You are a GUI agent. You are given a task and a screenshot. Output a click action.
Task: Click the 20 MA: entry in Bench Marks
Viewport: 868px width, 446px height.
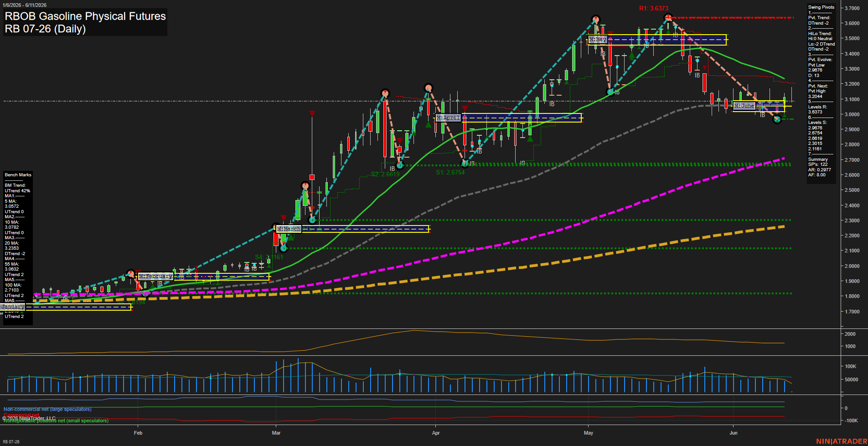[x=12, y=243]
